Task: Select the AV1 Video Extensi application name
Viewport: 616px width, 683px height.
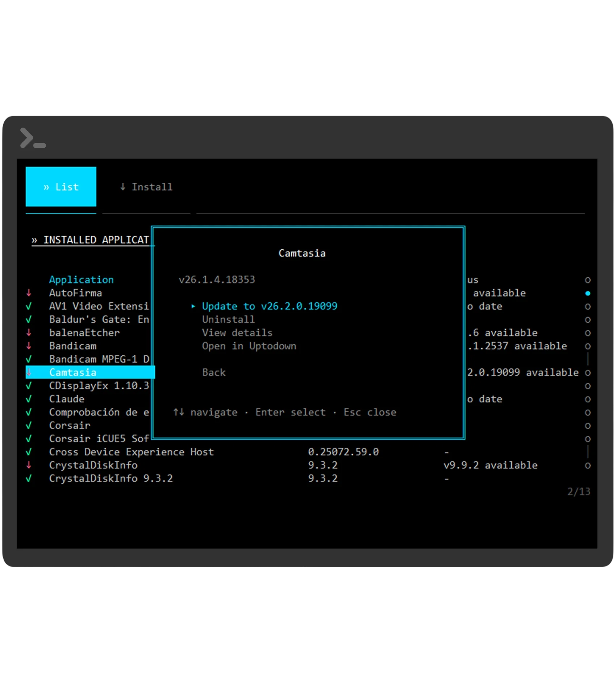Action: [99, 306]
